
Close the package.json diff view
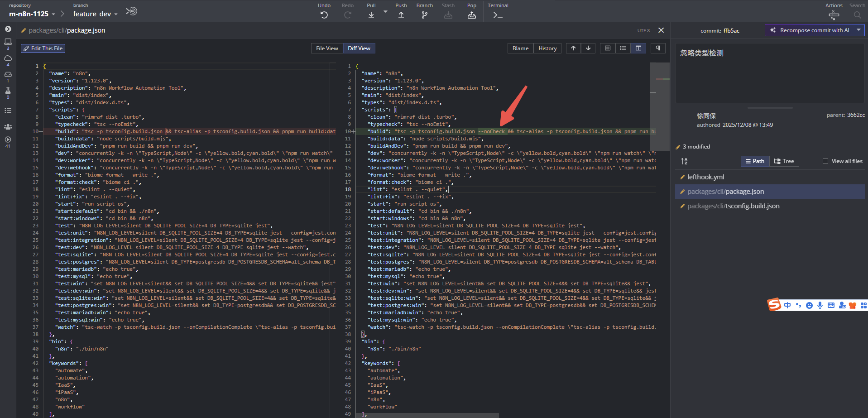(661, 30)
